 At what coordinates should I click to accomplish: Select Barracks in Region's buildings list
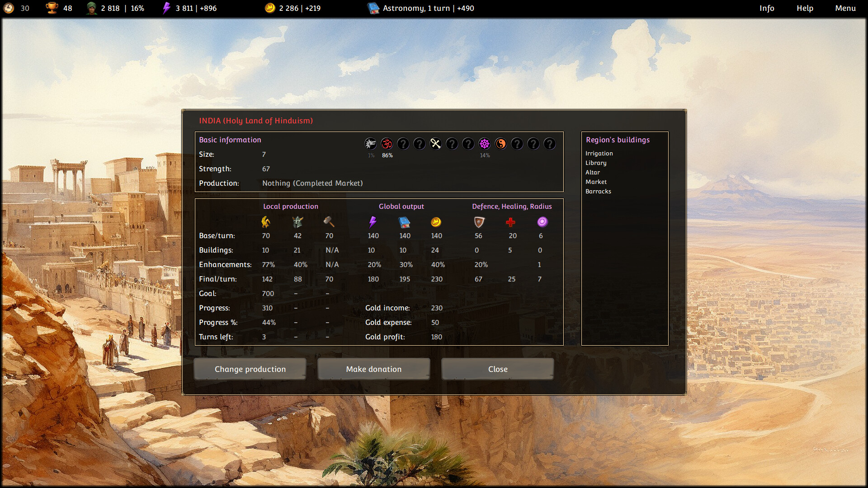click(598, 191)
